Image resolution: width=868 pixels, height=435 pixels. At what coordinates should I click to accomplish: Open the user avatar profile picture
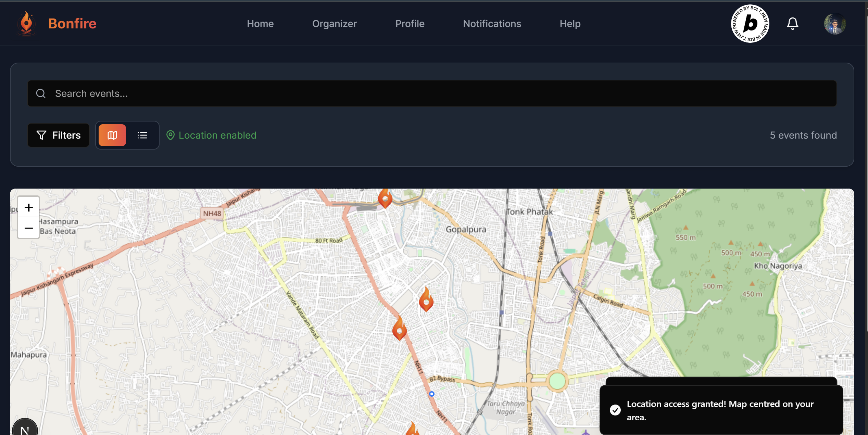pyautogui.click(x=835, y=23)
